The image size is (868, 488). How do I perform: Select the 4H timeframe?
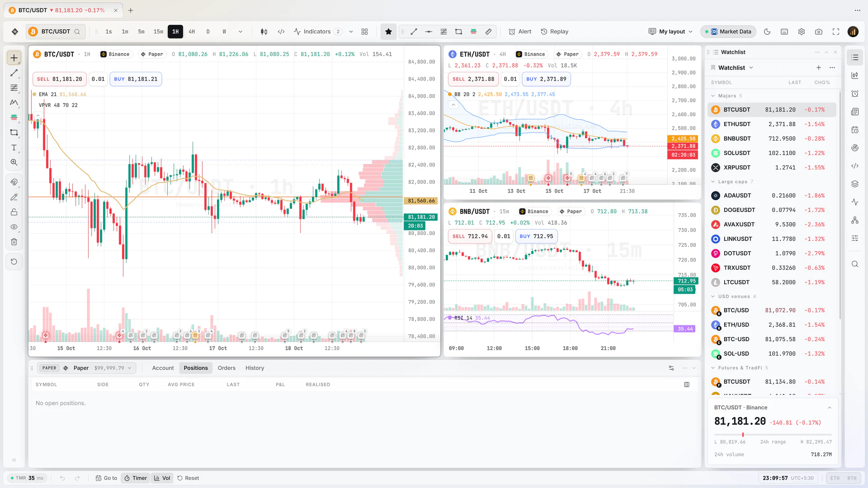[192, 32]
